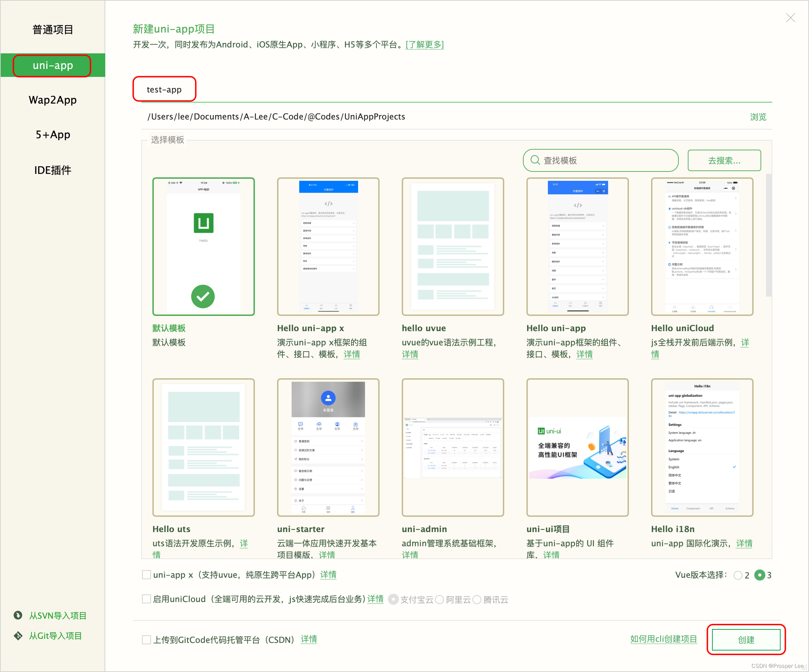Image resolution: width=809 pixels, height=672 pixels.
Task: Choose the 支付宝云 radio option
Action: click(x=393, y=600)
